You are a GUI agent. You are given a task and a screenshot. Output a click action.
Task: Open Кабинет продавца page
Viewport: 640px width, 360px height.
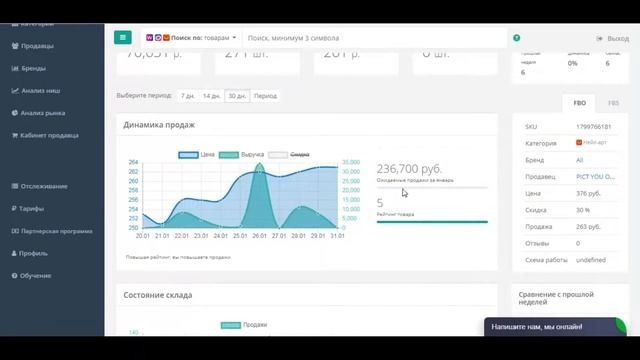pyautogui.click(x=49, y=136)
